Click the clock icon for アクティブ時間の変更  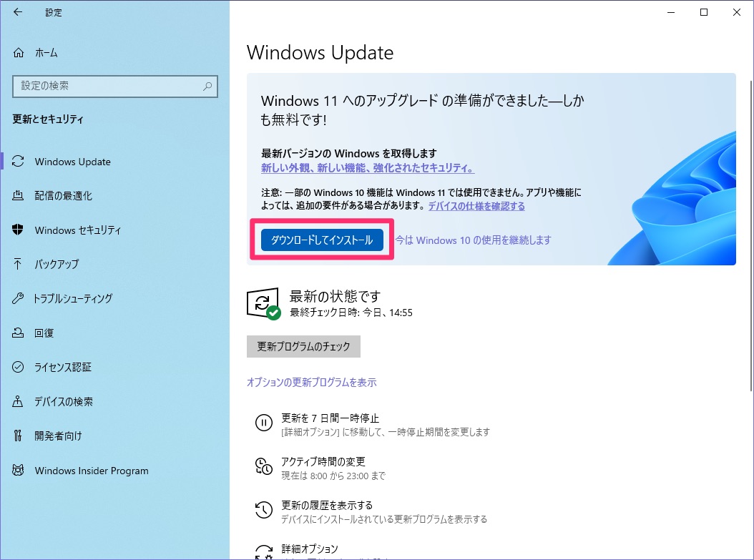(x=263, y=467)
